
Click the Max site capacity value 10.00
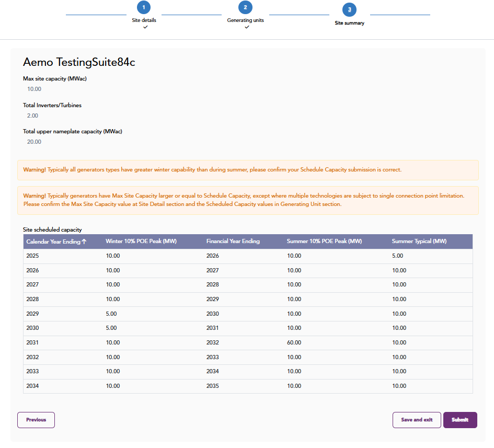pyautogui.click(x=34, y=89)
